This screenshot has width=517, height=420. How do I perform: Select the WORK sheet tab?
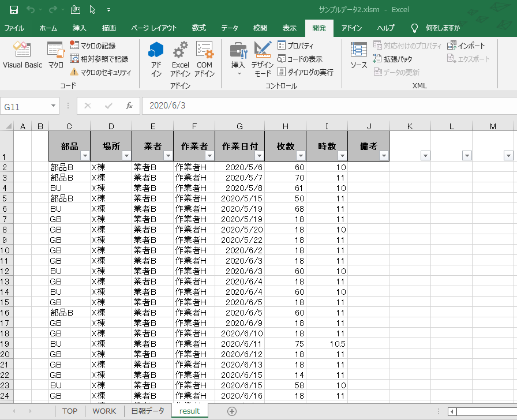(x=104, y=411)
